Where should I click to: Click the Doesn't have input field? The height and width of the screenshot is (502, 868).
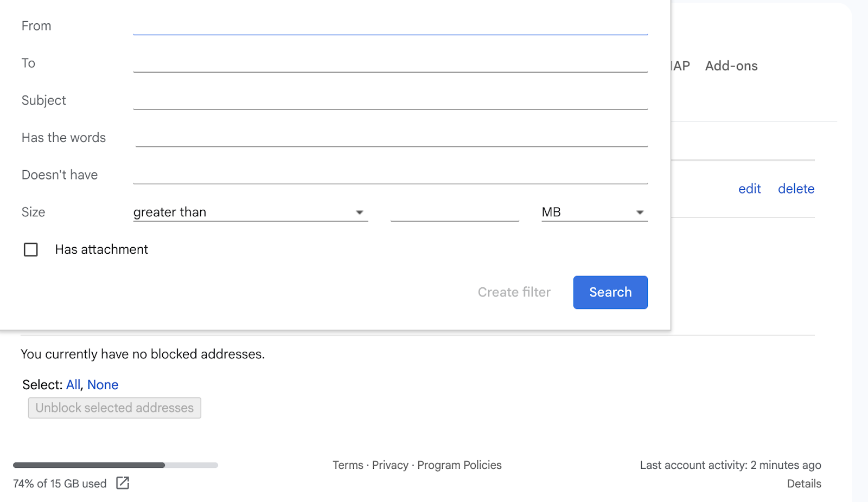pyautogui.click(x=390, y=175)
